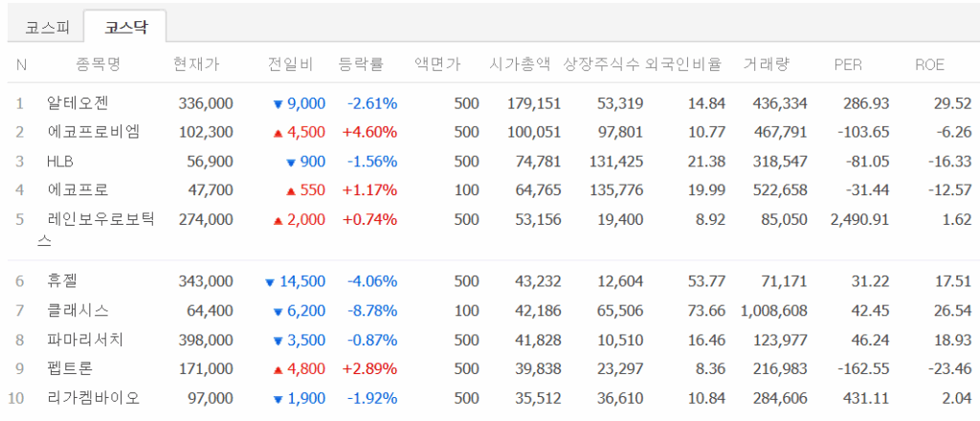
Task: Click the down arrow beside 1,900
Action: tap(278, 400)
